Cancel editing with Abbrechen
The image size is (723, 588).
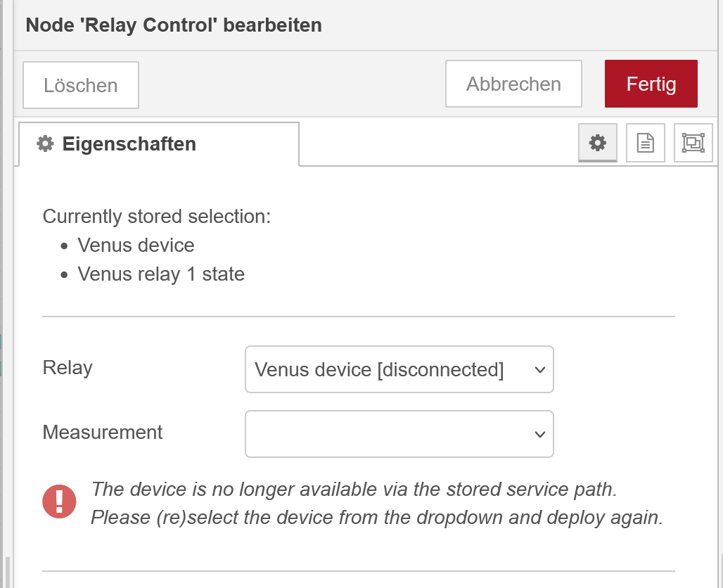pyautogui.click(x=513, y=84)
